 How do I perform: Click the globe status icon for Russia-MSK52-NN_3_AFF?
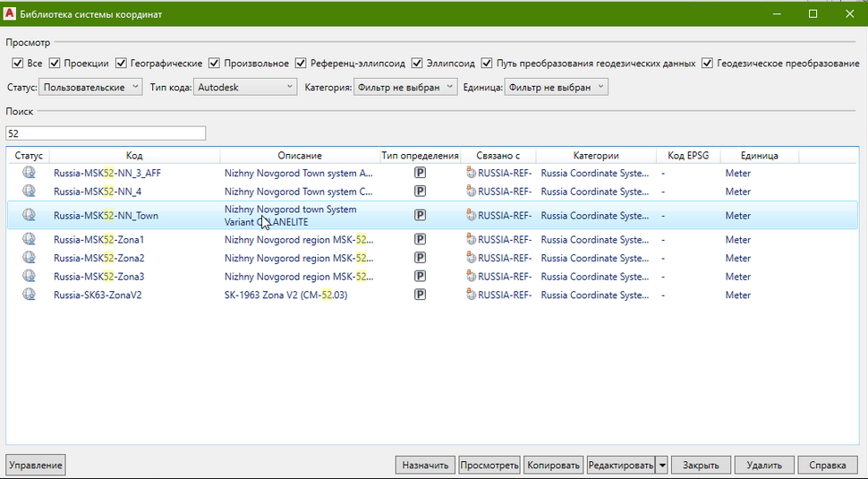29,173
